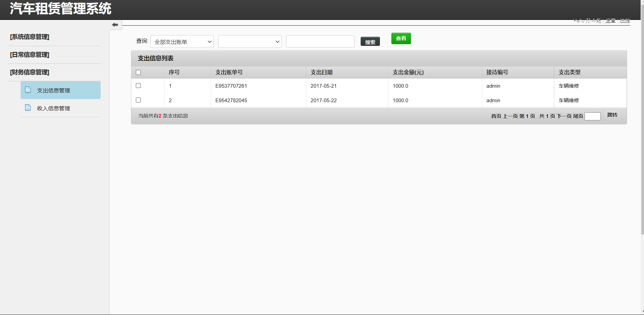Open the empty second query dropdown
This screenshot has width=644, height=315.
pos(250,41)
